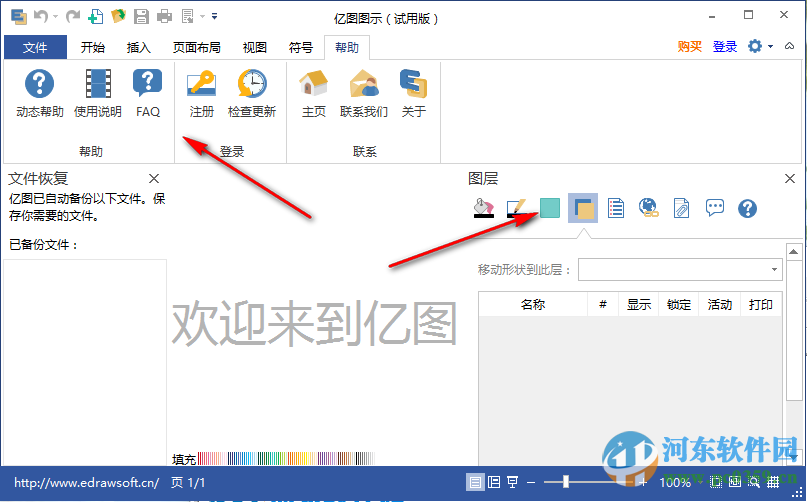Toggle the grid icon in status bar
The image size is (807, 502).
click(773, 482)
